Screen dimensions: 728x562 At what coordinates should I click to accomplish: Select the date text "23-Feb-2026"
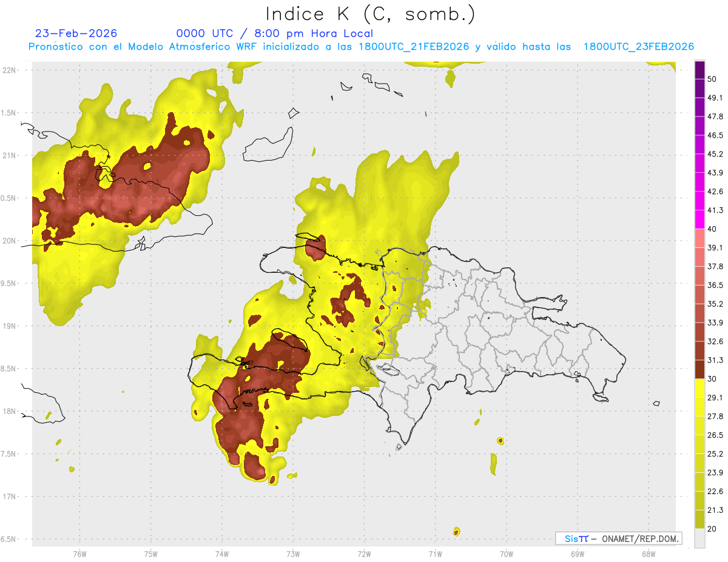pos(76,33)
